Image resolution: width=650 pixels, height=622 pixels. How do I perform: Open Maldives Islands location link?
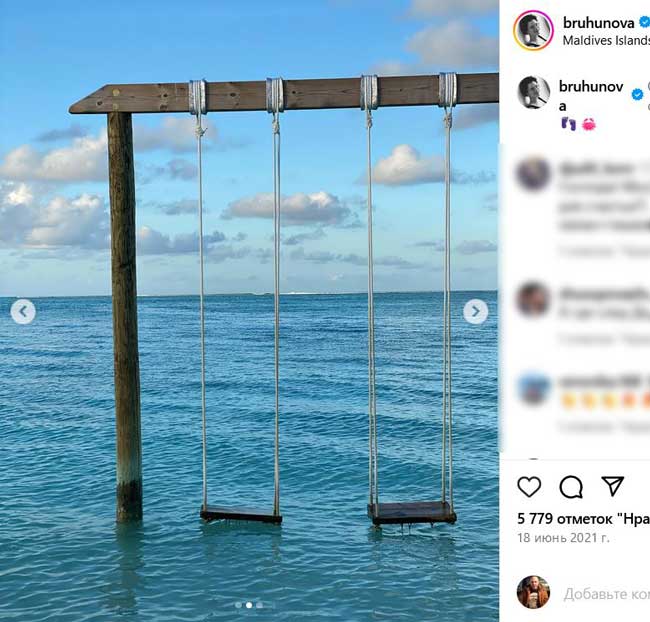click(606, 41)
